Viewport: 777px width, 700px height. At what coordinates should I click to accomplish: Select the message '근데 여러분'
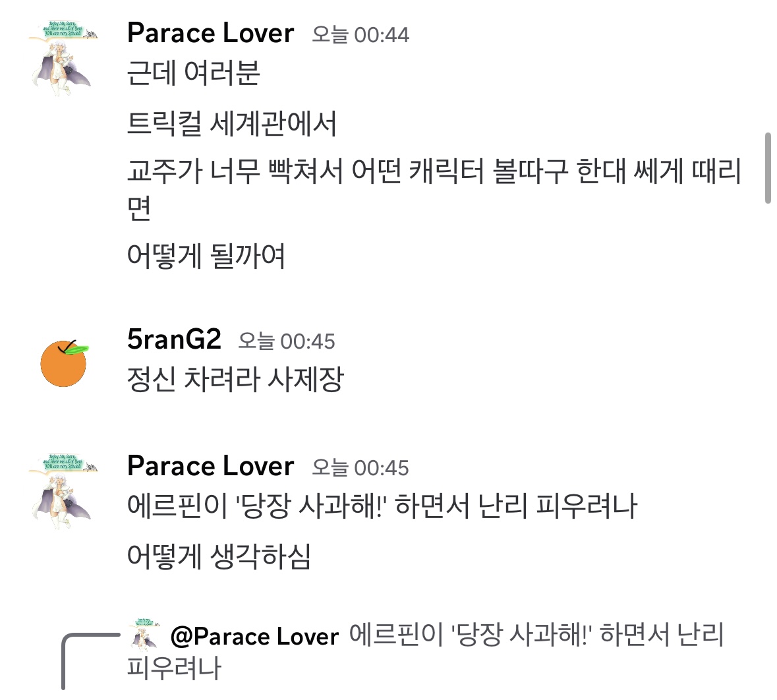click(193, 73)
